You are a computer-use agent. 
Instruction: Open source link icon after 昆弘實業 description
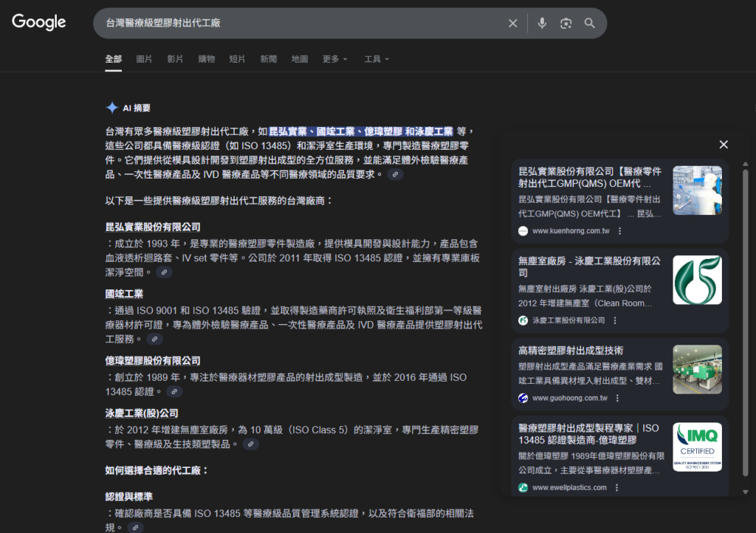click(x=165, y=272)
